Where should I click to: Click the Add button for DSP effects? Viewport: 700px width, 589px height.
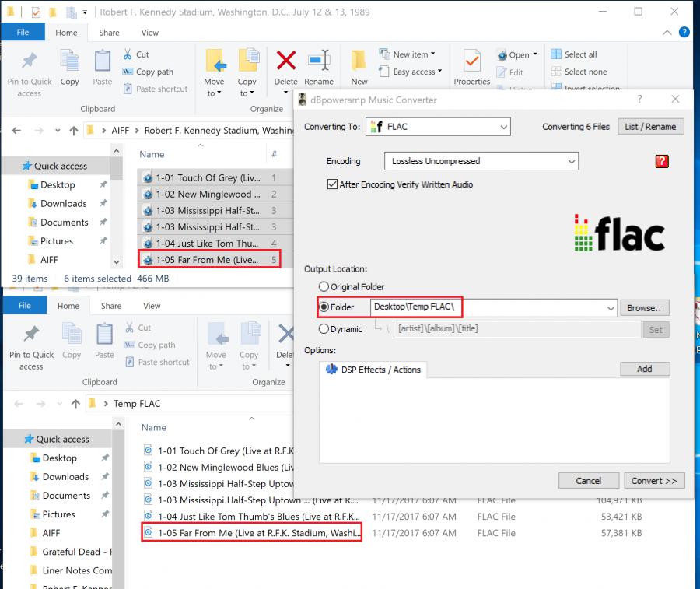(645, 369)
